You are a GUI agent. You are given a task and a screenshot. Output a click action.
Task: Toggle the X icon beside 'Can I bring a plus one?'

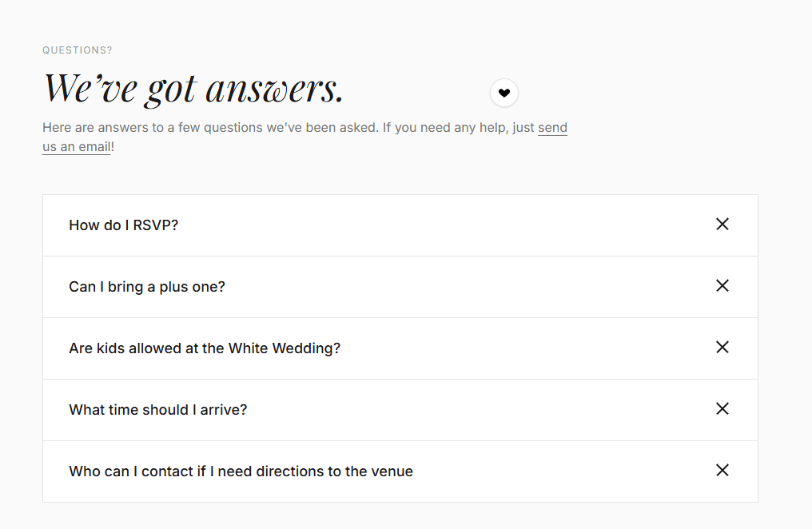(x=722, y=286)
